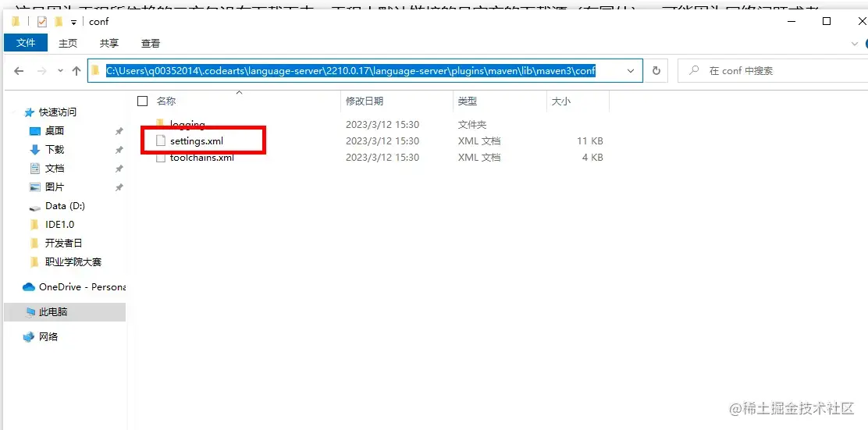
Task: Click the pin icon next to 文档
Action: 119,169
